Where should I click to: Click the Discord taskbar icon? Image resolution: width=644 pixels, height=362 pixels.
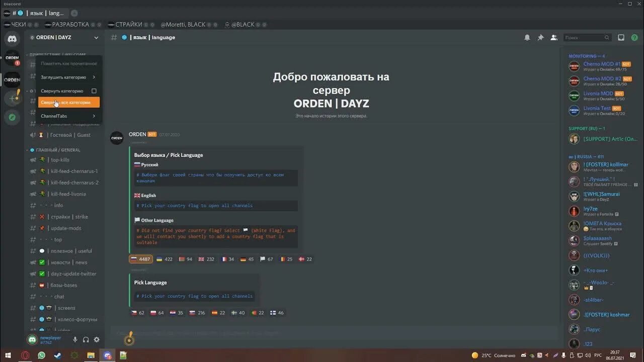pyautogui.click(x=107, y=355)
